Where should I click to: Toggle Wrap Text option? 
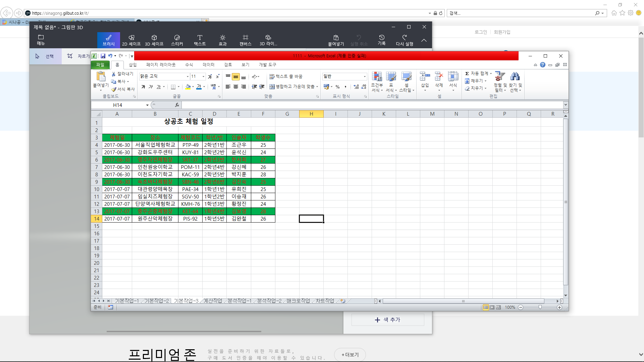point(285,76)
